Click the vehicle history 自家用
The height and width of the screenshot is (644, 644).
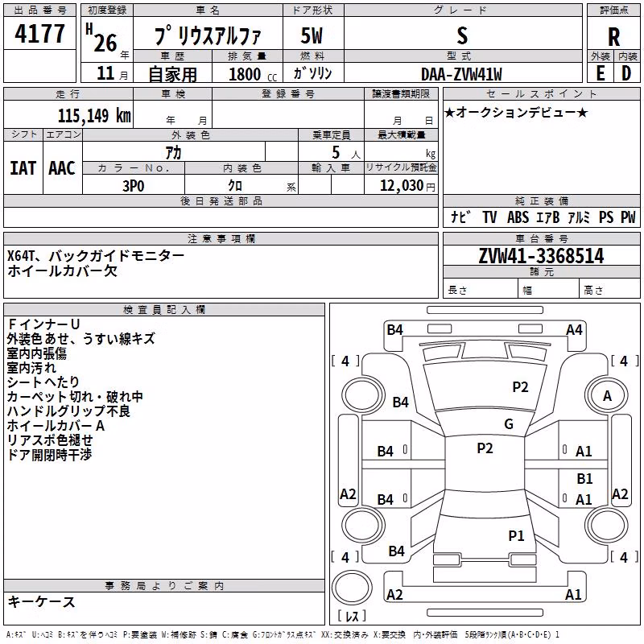172,74
